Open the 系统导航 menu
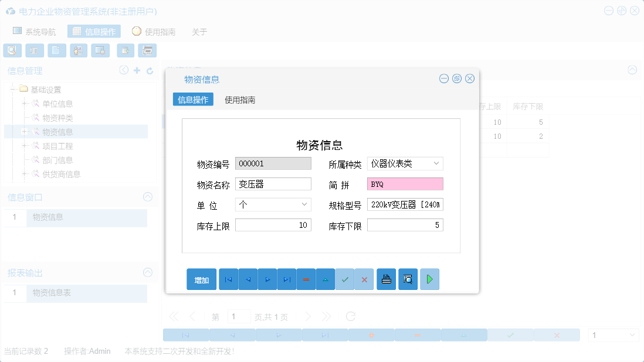Image resolution: width=644 pixels, height=362 pixels. pyautogui.click(x=36, y=31)
